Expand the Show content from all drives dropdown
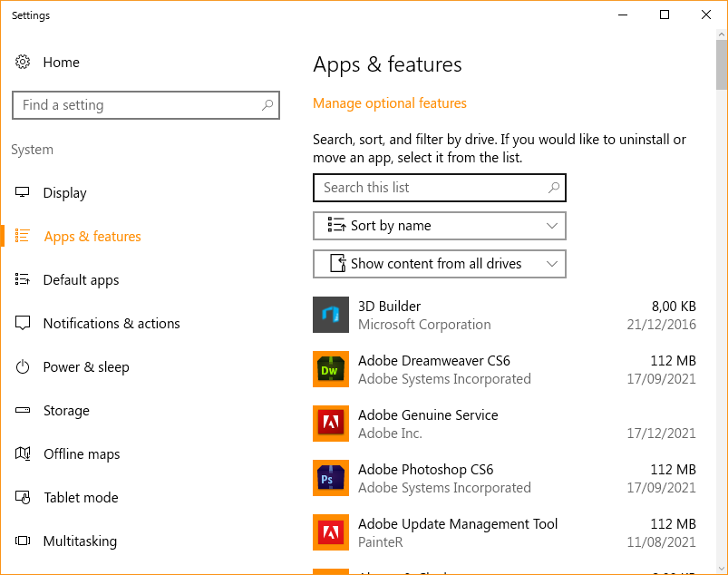This screenshot has width=728, height=575. [439, 264]
